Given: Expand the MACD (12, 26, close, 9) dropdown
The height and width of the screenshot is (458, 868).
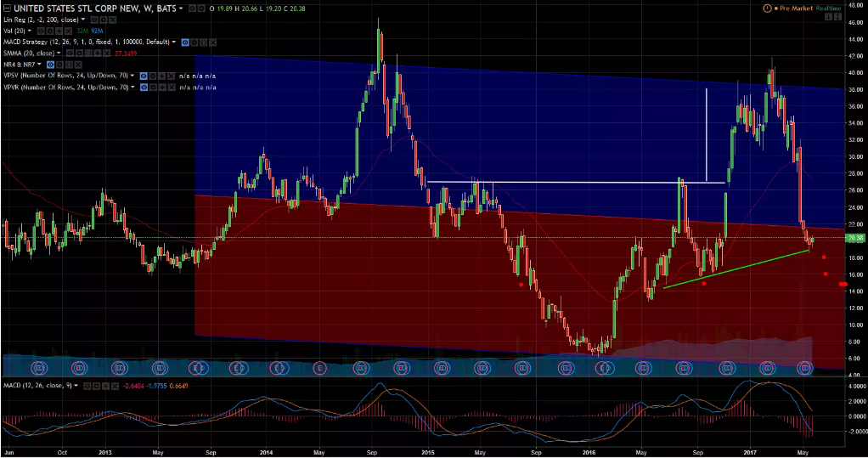Looking at the screenshot, I should click(76, 386).
